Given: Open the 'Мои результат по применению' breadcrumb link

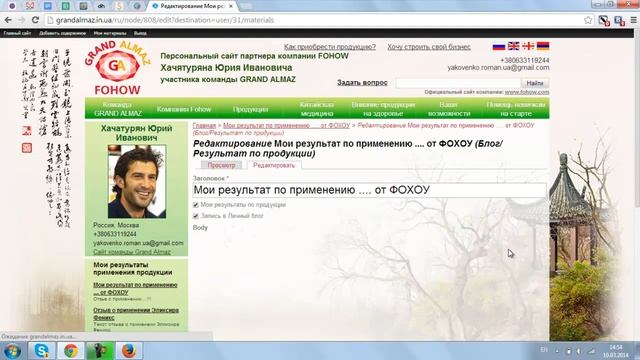Looking at the screenshot, I should pos(287,125).
